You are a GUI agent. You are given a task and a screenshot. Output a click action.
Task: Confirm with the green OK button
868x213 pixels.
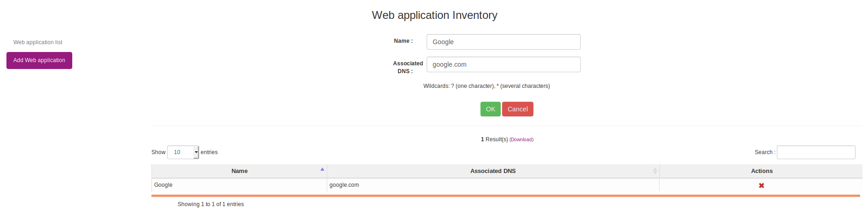point(490,109)
